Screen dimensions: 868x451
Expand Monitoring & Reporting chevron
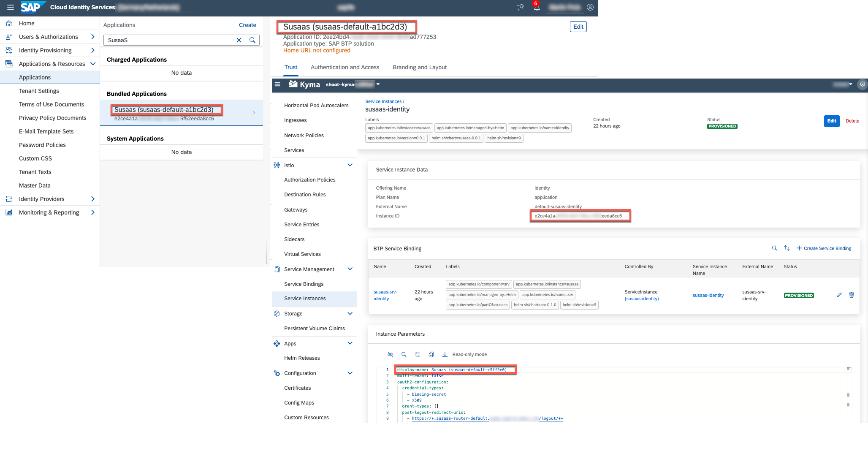[x=92, y=212]
